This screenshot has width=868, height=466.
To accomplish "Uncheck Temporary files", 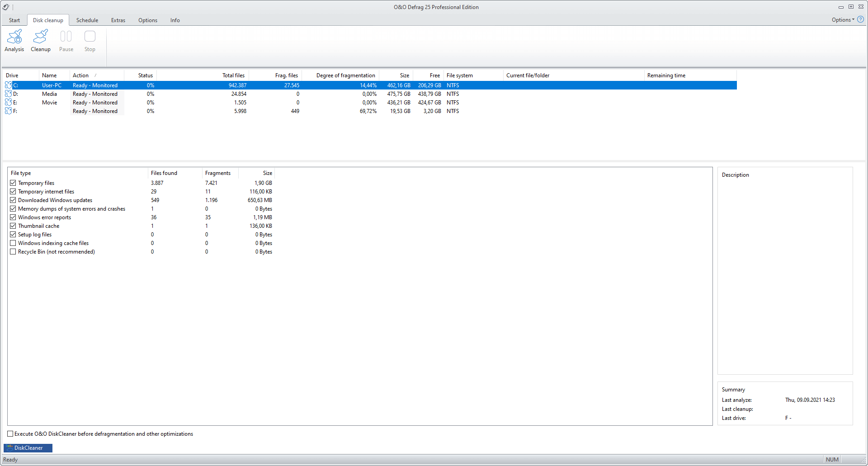I will click(x=13, y=183).
